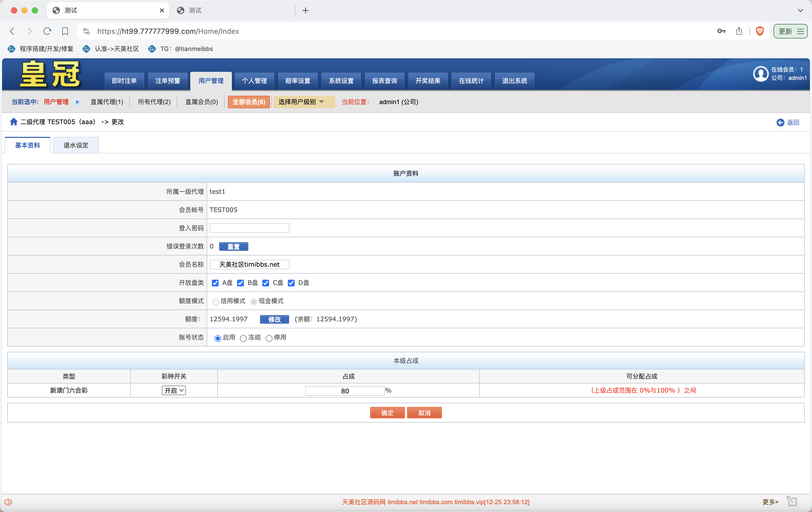Viewport: 812px width, 512px height.
Task: Enable A盘 checkbox in 开放盘类
Action: click(x=215, y=283)
